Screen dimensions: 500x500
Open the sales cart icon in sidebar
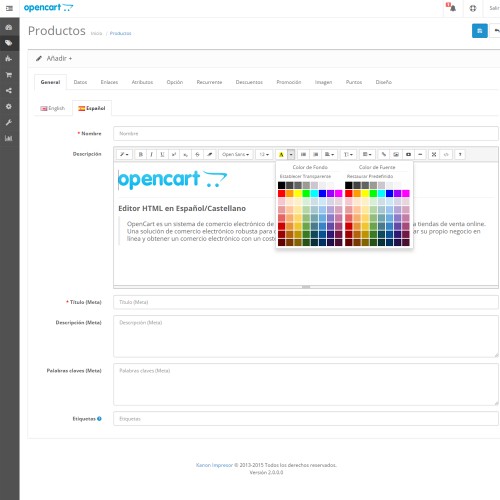click(x=9, y=75)
